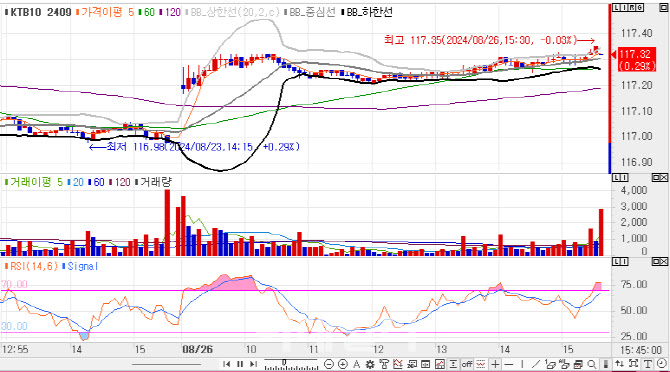670x372 pixels.
Task: Toggle the L button in price panel
Action: click(616, 7)
